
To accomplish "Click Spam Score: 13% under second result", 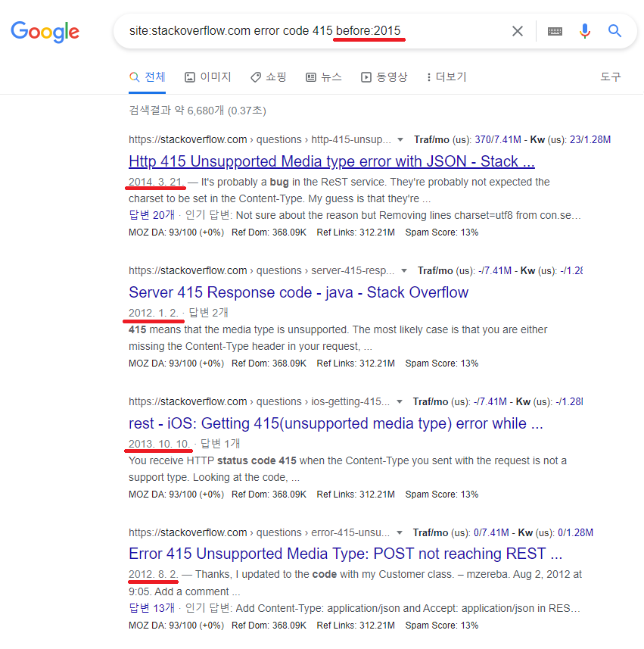I will (442, 364).
